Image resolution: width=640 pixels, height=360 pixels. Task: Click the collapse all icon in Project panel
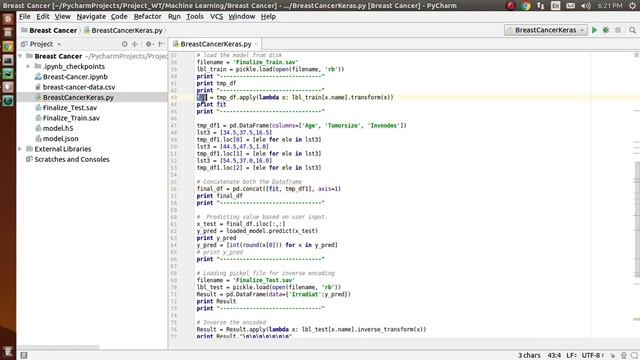pos(135,44)
